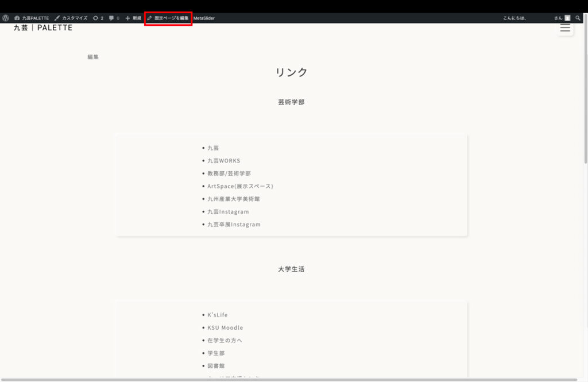Image resolution: width=588 pixels, height=382 pixels.
Task: Open the hamburger menu button
Action: [565, 28]
